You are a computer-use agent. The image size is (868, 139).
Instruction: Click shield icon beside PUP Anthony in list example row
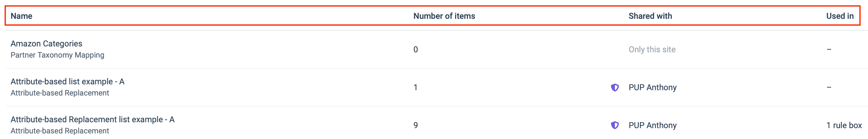point(615,88)
